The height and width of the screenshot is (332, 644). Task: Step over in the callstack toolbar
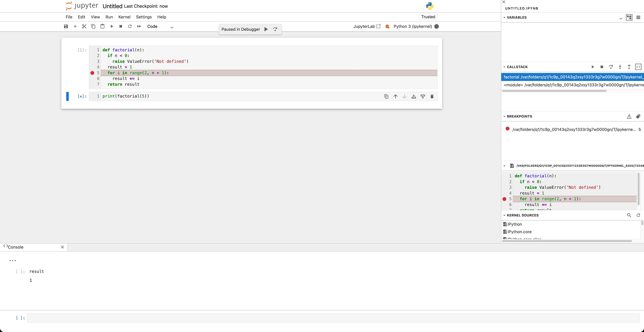[611, 67]
